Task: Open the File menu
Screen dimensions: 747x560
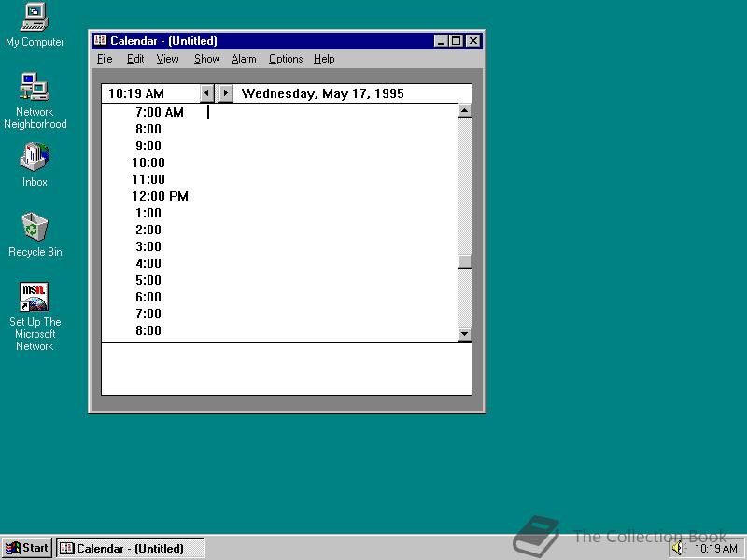Action: coord(105,59)
